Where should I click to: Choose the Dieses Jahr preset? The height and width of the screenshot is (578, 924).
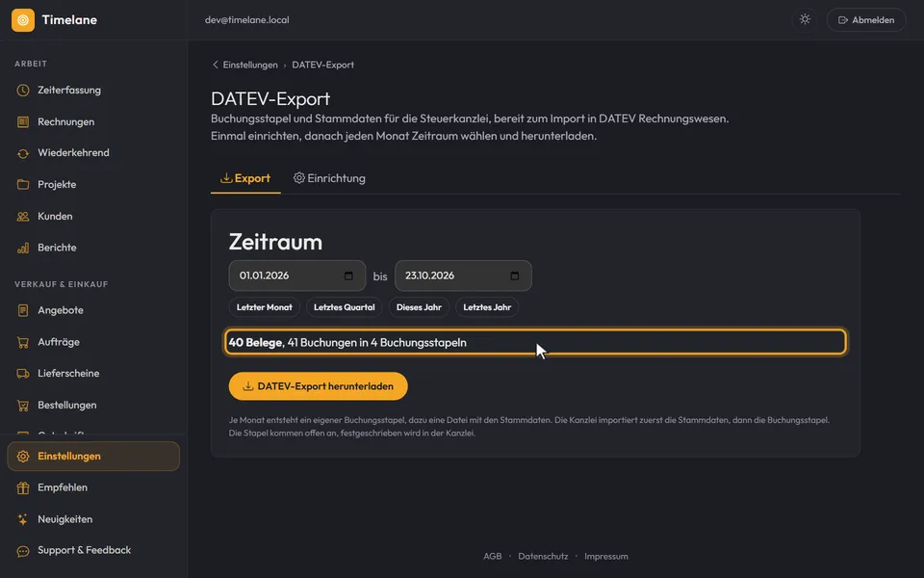tap(419, 307)
